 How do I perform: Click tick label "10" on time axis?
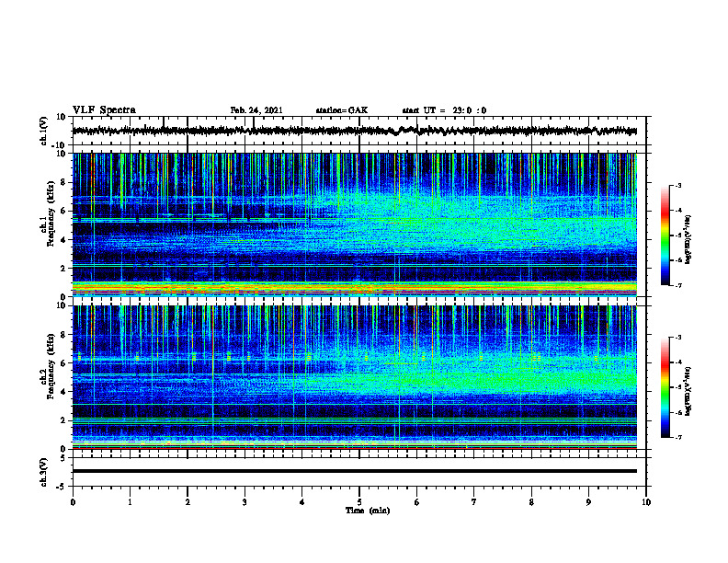pyautogui.click(x=646, y=502)
